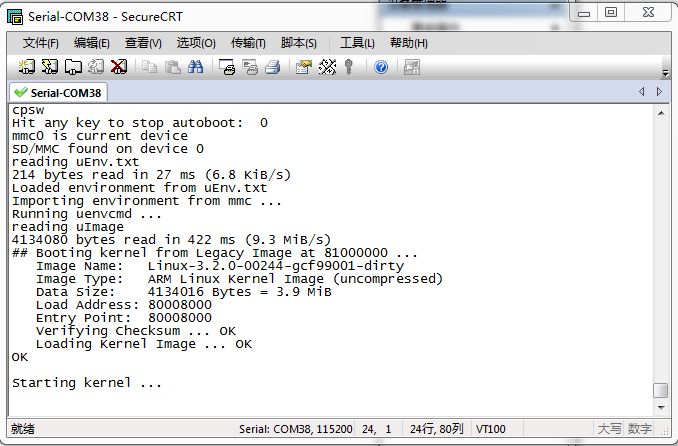Image resolution: width=678 pixels, height=446 pixels.
Task: Click the 'reading uEnv.txt' line
Action: [76, 162]
